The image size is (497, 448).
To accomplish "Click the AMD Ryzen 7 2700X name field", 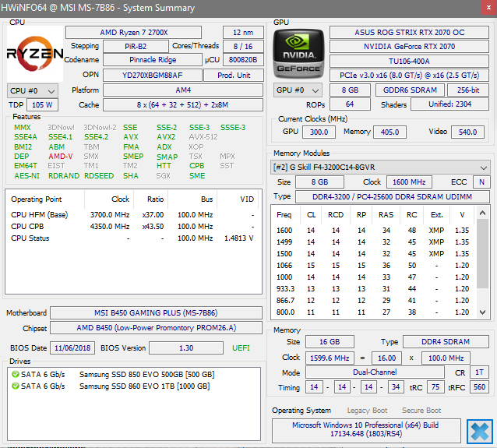I will point(134,33).
